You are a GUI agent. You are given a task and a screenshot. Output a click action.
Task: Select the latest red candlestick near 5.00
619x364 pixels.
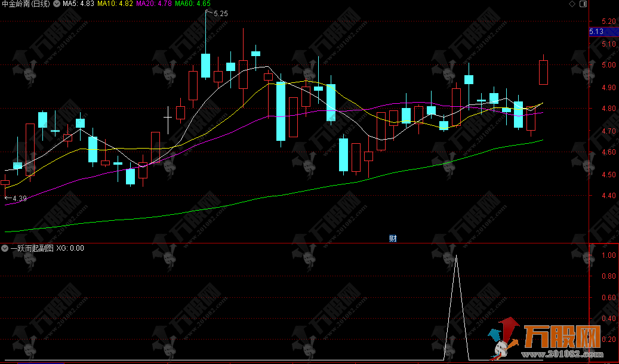pos(544,73)
